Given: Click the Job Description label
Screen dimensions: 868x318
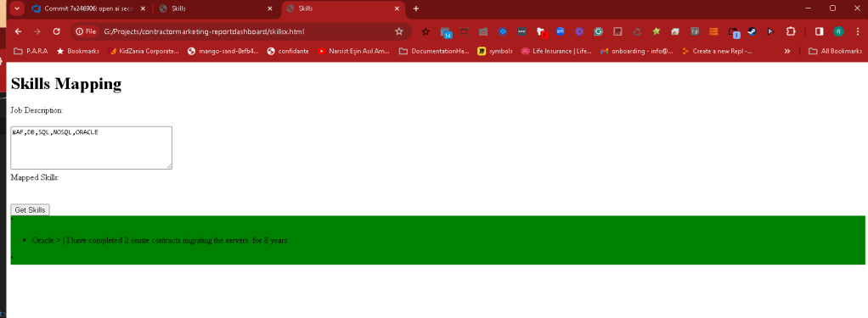Looking at the screenshot, I should [x=37, y=110].
